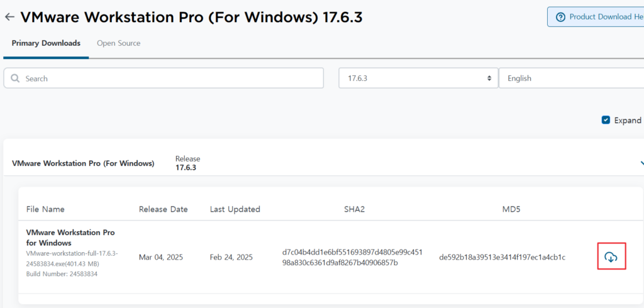Open Product Download Help
Screen dimensions: 644x308
596,17
